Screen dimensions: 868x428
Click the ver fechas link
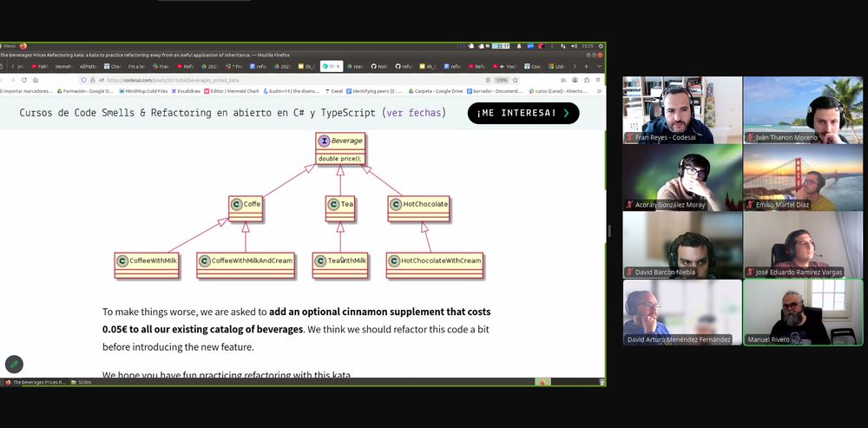point(413,113)
